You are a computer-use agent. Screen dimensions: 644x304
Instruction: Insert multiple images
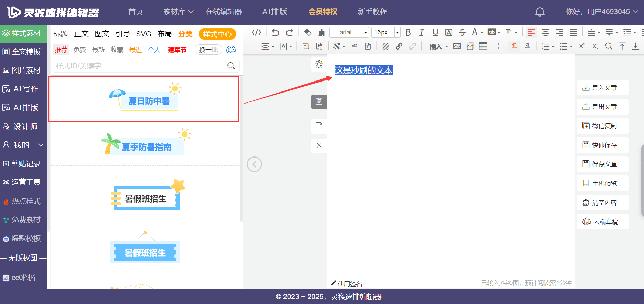(470, 46)
